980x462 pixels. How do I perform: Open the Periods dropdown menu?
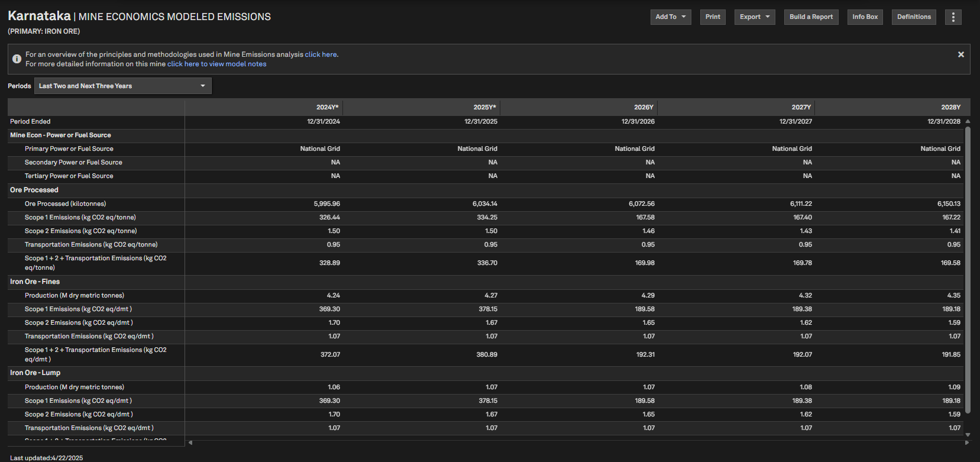click(123, 86)
